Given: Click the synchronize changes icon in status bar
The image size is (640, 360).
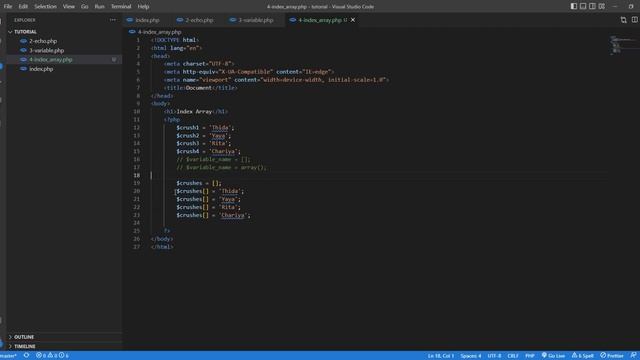Looking at the screenshot, I should 26,356.
